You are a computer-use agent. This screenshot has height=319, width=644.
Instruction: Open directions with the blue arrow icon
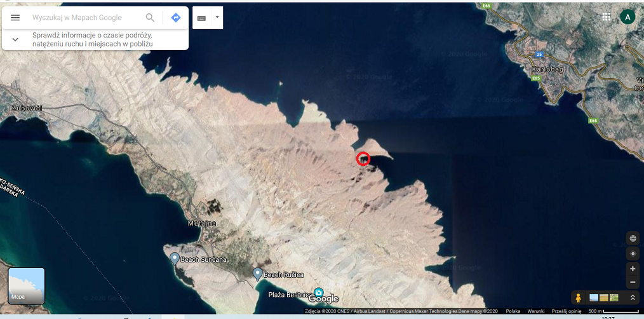click(176, 18)
